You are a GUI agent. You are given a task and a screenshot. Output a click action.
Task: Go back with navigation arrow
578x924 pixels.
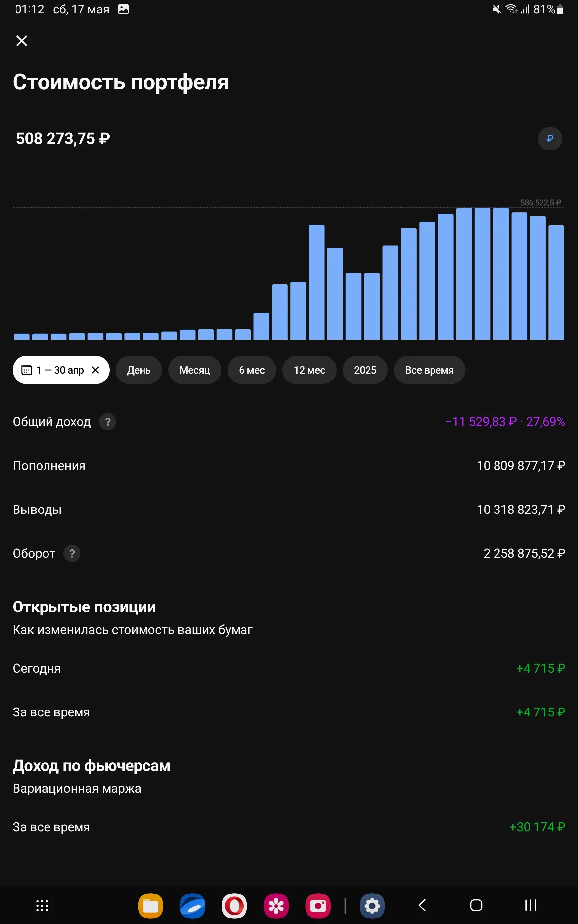pos(422,905)
